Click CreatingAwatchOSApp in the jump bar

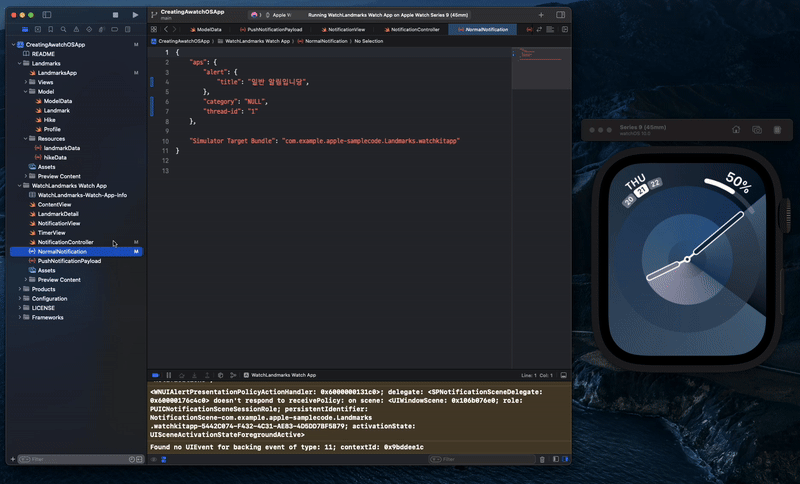pos(181,41)
